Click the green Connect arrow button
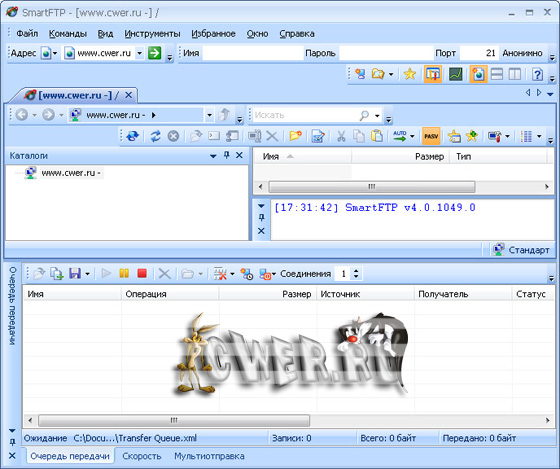560x469 pixels. (155, 53)
